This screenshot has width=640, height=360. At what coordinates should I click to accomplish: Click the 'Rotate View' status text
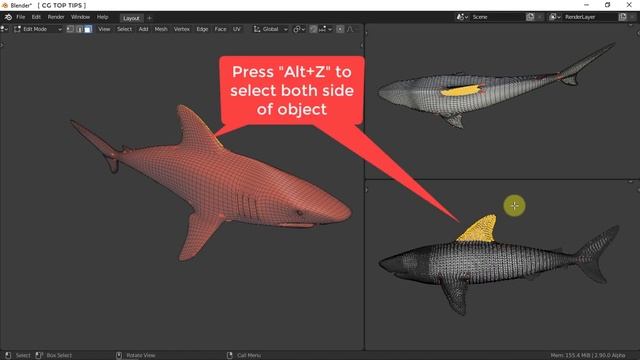click(x=141, y=356)
